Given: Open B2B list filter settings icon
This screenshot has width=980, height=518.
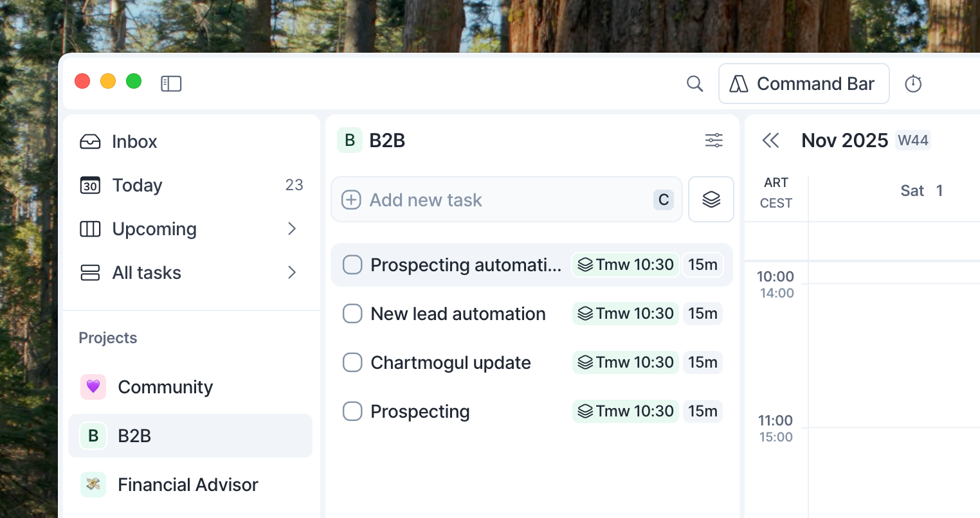Looking at the screenshot, I should [x=714, y=140].
